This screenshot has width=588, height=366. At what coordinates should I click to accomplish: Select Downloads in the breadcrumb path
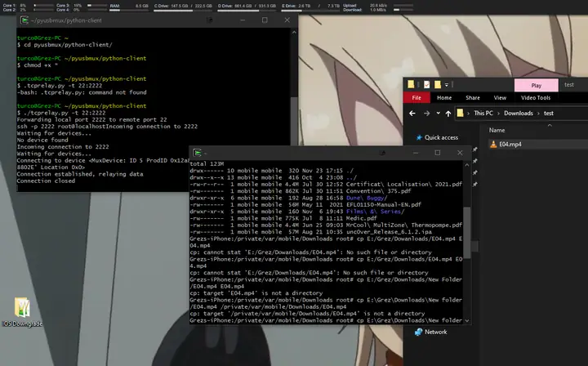[519, 114]
